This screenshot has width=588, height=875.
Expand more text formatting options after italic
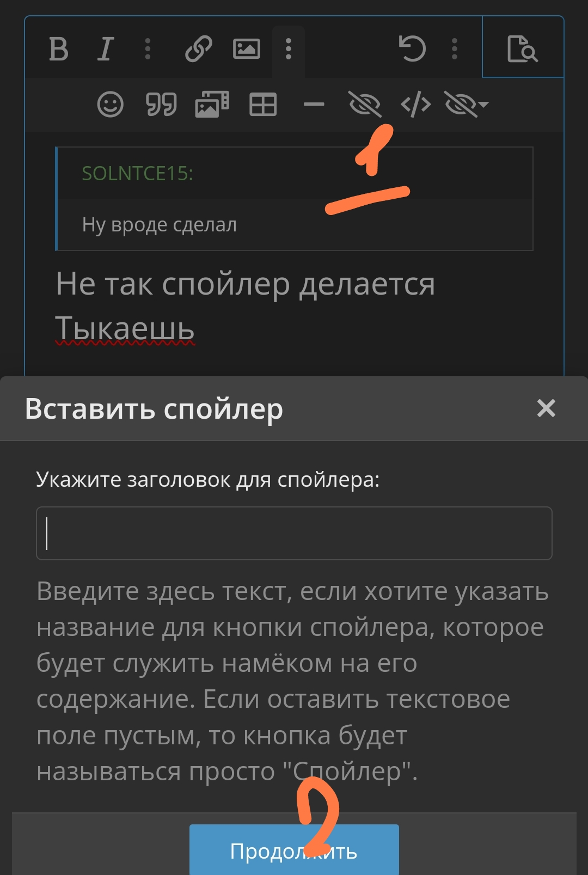(148, 49)
